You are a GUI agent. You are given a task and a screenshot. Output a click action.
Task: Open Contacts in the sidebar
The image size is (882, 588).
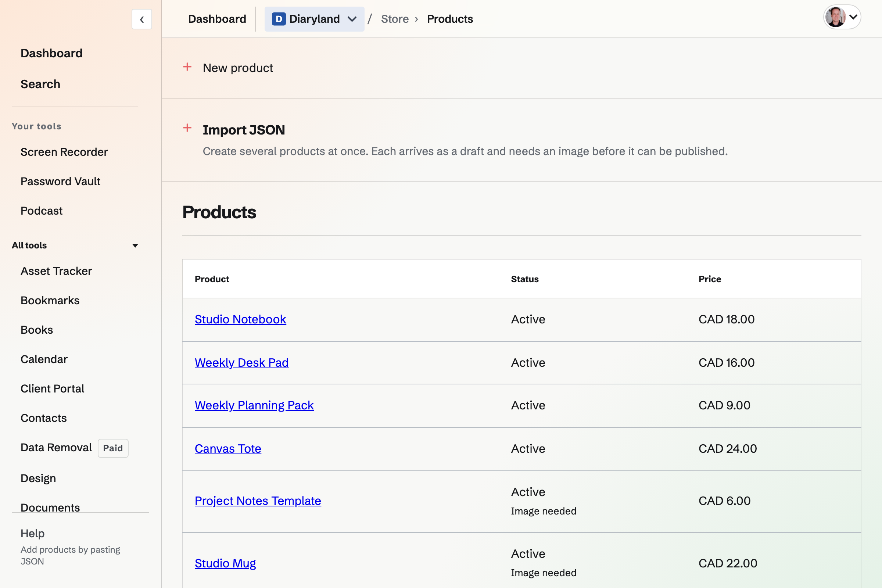pyautogui.click(x=43, y=418)
